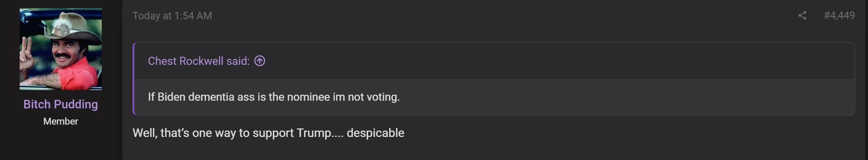Expand the quoted Biden dementia message block
Viewport: 868px width, 160px height.
pos(494,97)
